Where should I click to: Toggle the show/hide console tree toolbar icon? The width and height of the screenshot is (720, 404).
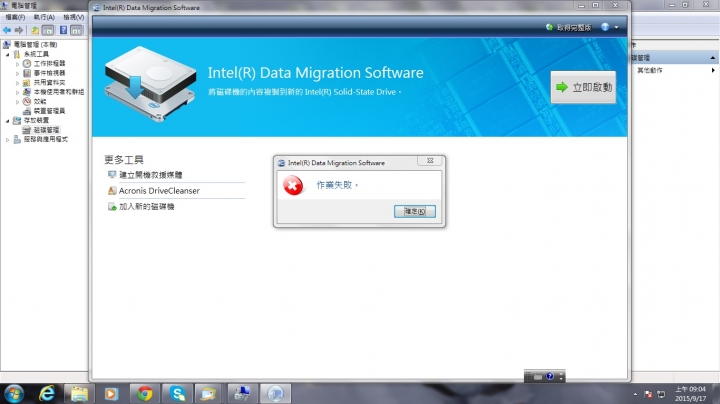pos(48,30)
